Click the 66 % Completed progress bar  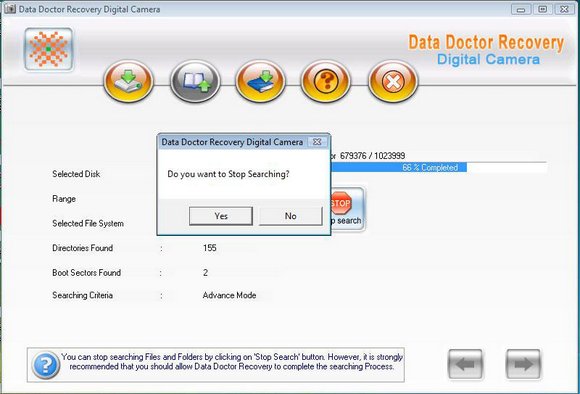click(438, 168)
